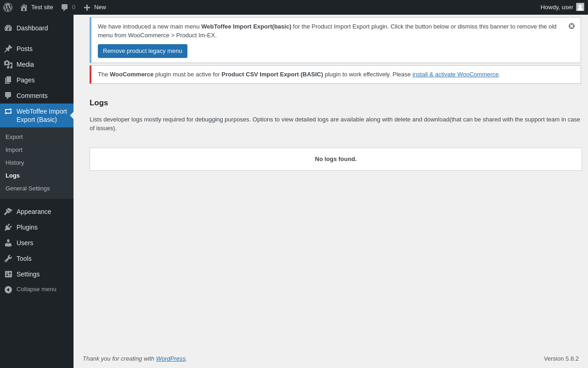Viewport: 588px width, 368px height.
Task: Open the Settings menu
Action: (x=37, y=274)
